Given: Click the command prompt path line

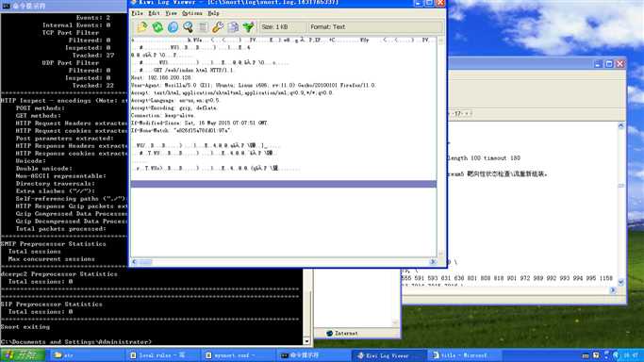Looking at the screenshot, I should click(76, 341).
